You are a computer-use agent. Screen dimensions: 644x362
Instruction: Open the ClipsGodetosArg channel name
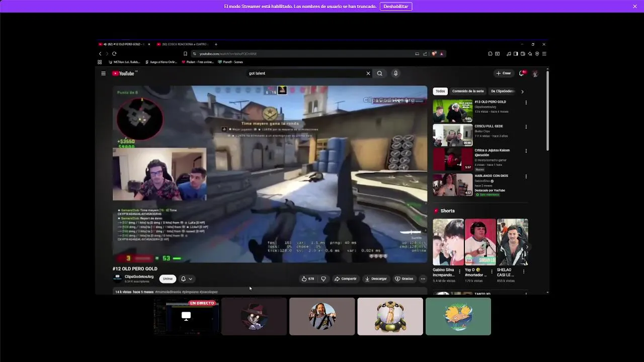139,277
